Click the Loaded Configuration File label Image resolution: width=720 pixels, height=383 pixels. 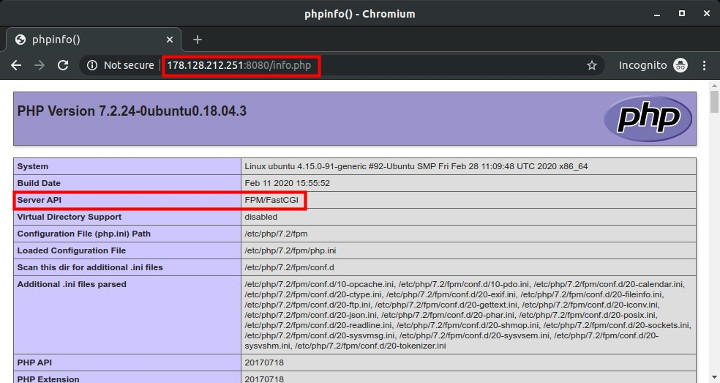tap(71, 250)
